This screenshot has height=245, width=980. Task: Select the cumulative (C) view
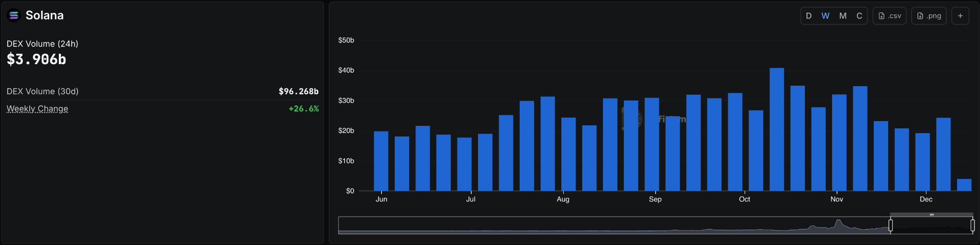pyautogui.click(x=859, y=16)
